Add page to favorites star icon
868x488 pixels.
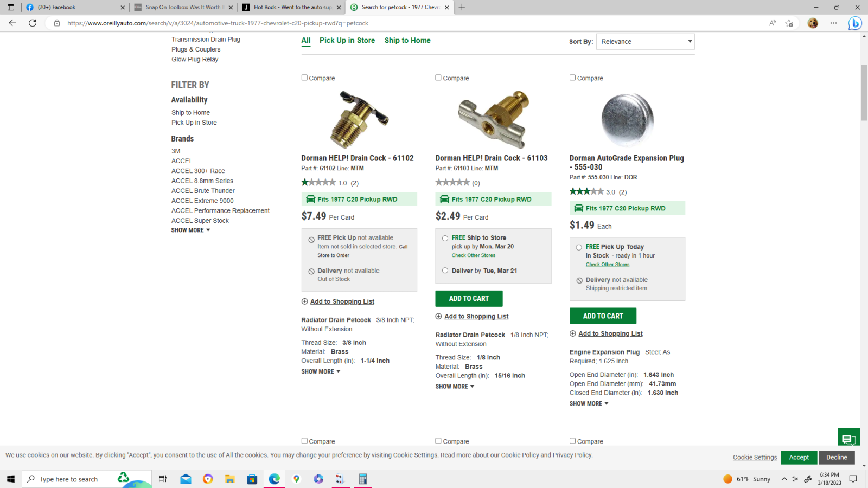click(789, 23)
